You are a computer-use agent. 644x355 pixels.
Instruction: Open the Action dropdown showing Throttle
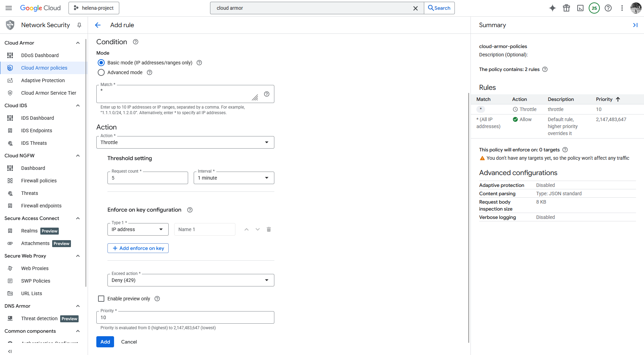[185, 142]
